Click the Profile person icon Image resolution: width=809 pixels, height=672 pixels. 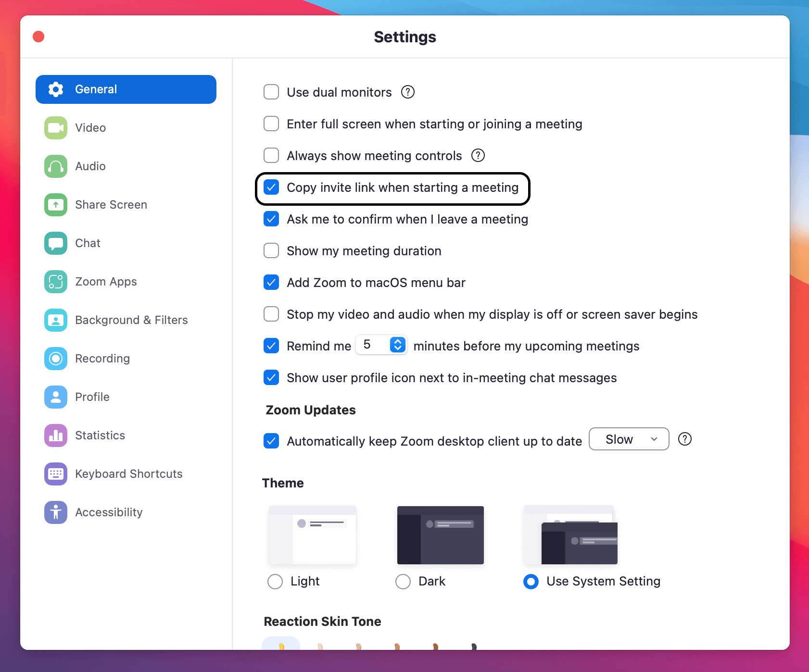click(56, 397)
